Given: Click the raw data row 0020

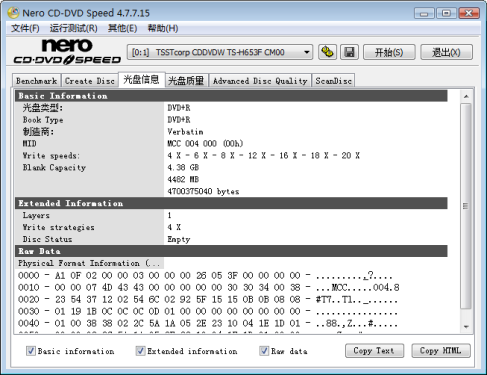Looking at the screenshot, I should (207, 299).
